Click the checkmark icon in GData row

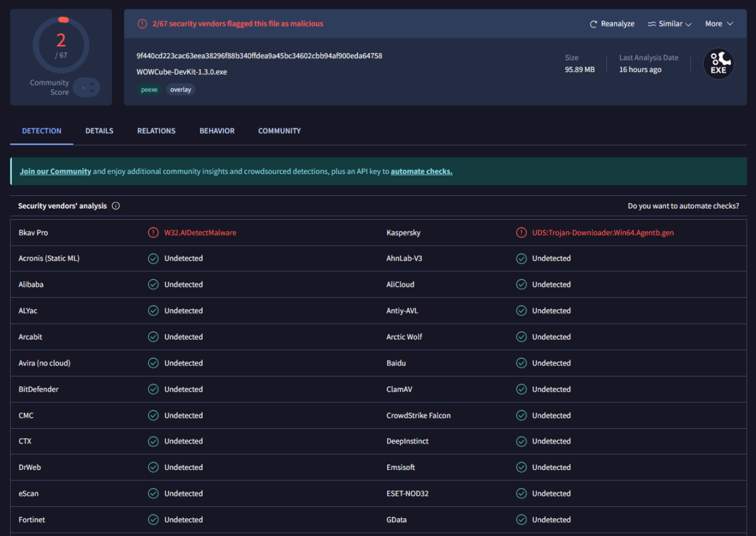pos(521,519)
